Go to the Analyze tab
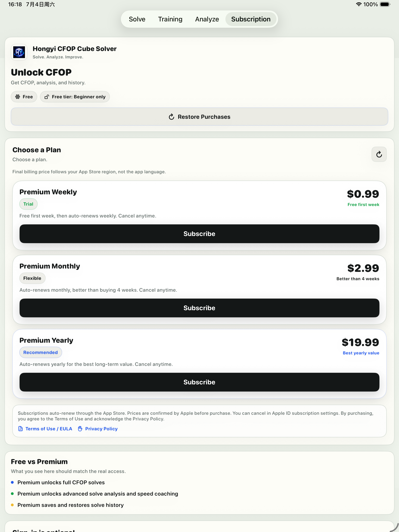Image resolution: width=399 pixels, height=532 pixels. pos(207,19)
